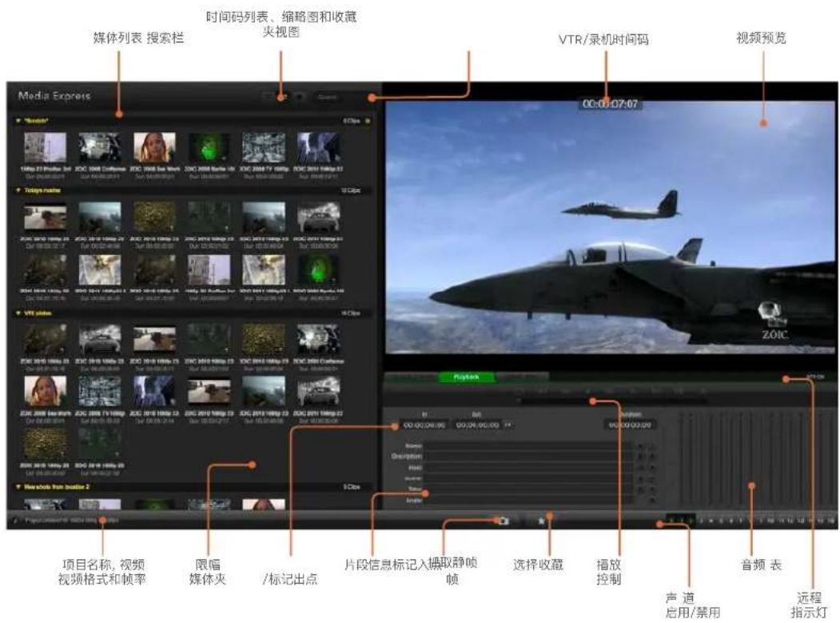Click the remote status indicator right of tabs
This screenshot has width=840, height=623.
click(815, 377)
